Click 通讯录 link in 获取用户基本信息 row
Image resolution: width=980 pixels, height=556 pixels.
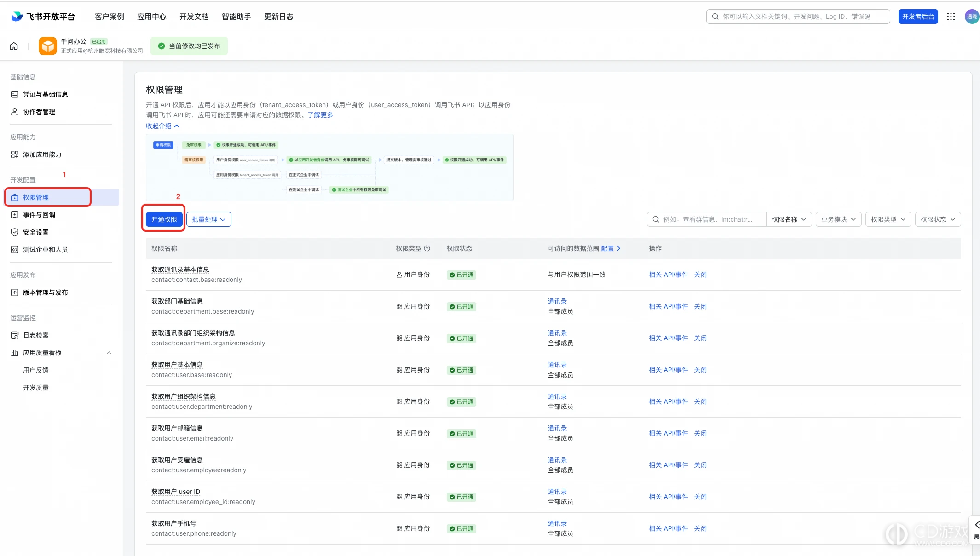click(x=557, y=365)
